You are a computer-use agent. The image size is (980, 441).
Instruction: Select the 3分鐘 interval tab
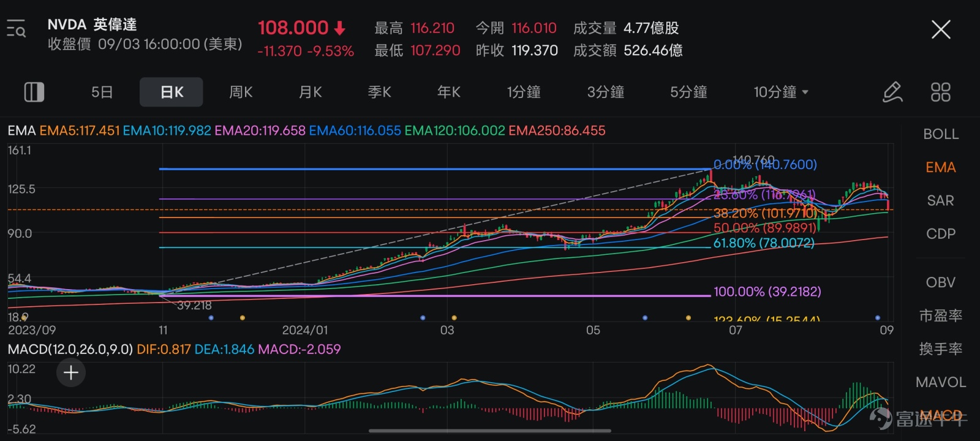(606, 92)
